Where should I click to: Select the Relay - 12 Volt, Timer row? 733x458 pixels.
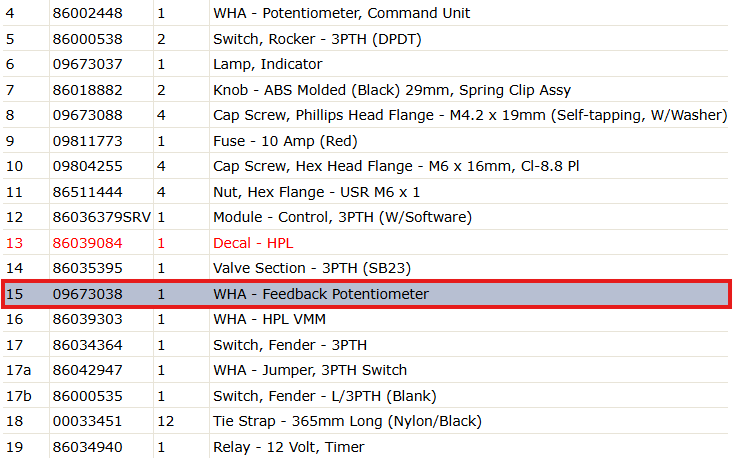(x=366, y=447)
